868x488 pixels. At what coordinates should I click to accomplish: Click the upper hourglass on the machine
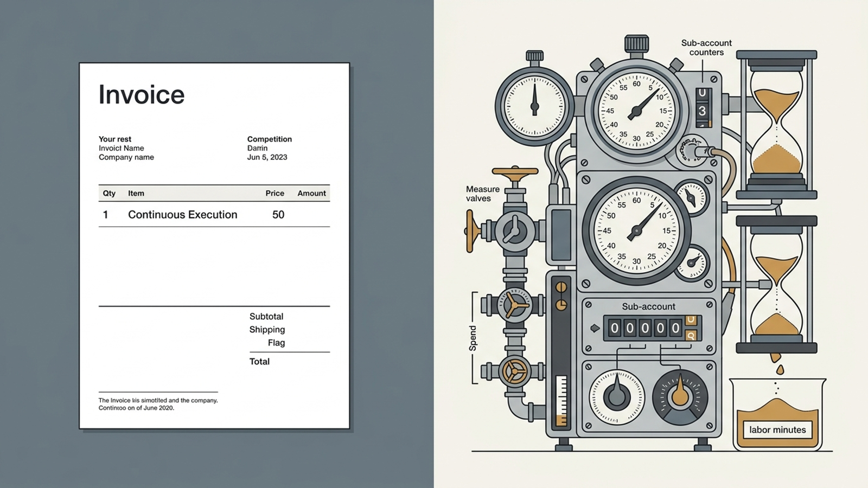[776, 125]
